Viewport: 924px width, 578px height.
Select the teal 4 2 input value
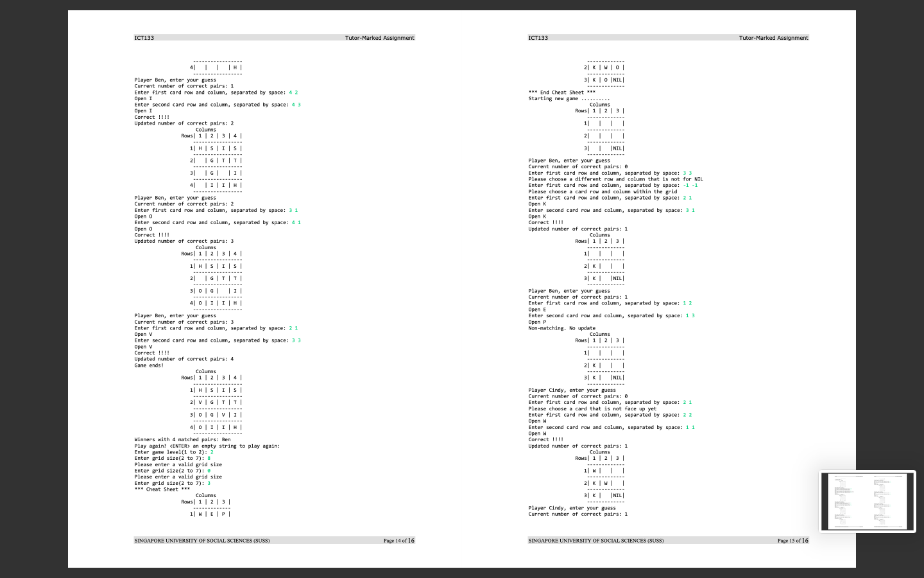tap(295, 92)
